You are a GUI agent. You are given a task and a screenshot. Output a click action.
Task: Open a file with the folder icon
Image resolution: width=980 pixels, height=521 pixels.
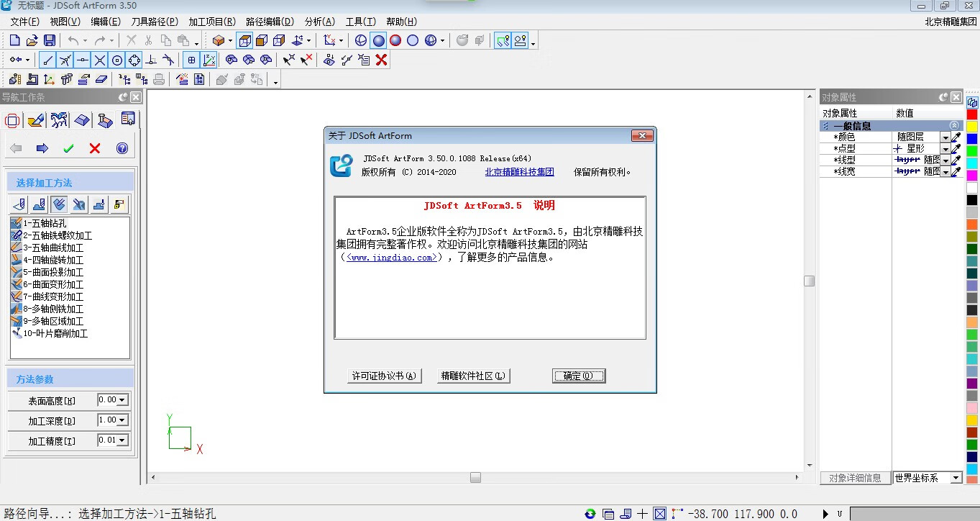pyautogui.click(x=32, y=41)
